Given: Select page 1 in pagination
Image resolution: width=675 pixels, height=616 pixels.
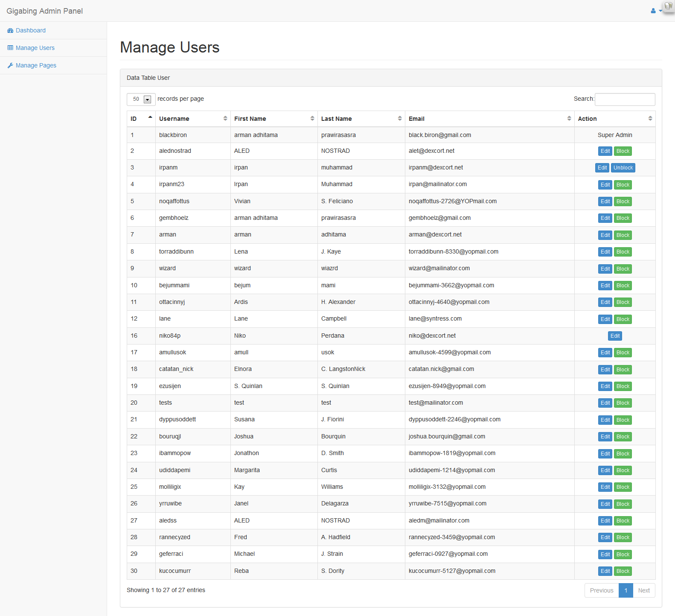Looking at the screenshot, I should (x=626, y=590).
